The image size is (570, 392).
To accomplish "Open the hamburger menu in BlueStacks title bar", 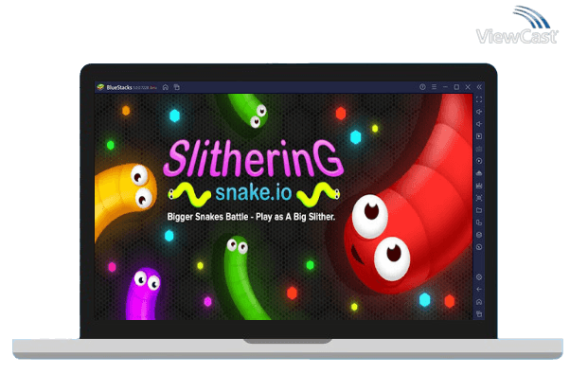I will (x=434, y=87).
